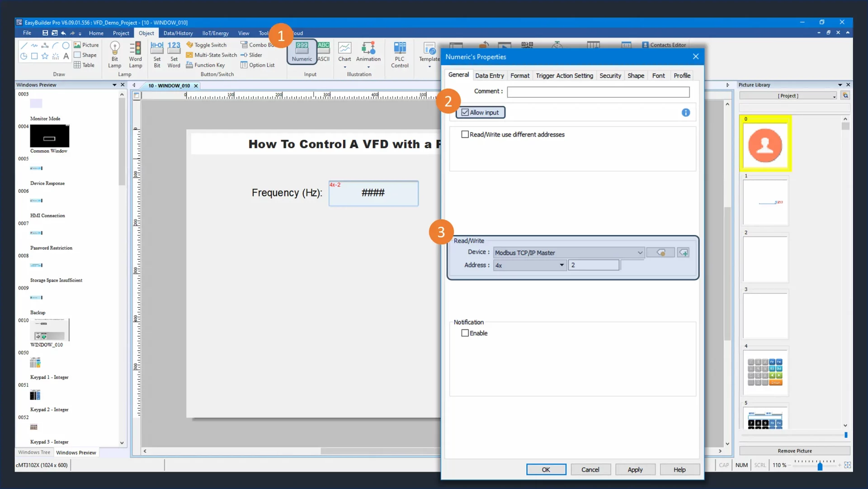Image resolution: width=868 pixels, height=489 pixels.
Task: Enable the Notification checkbox
Action: point(465,333)
